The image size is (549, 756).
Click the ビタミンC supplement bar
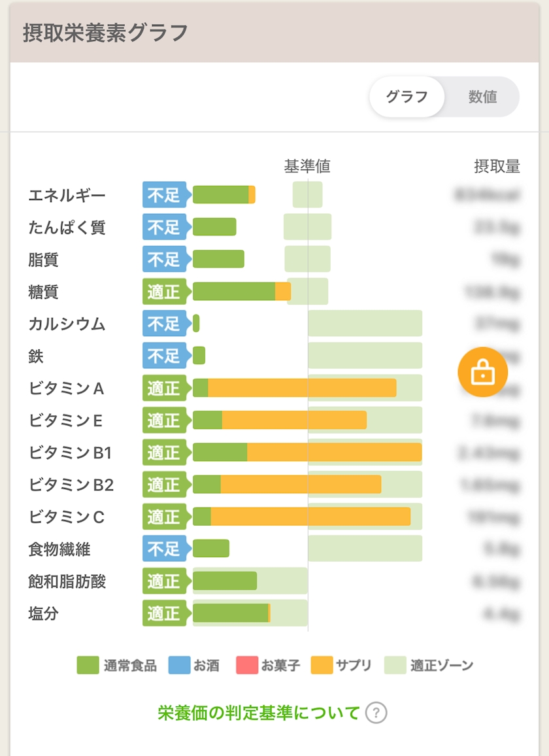tap(310, 517)
